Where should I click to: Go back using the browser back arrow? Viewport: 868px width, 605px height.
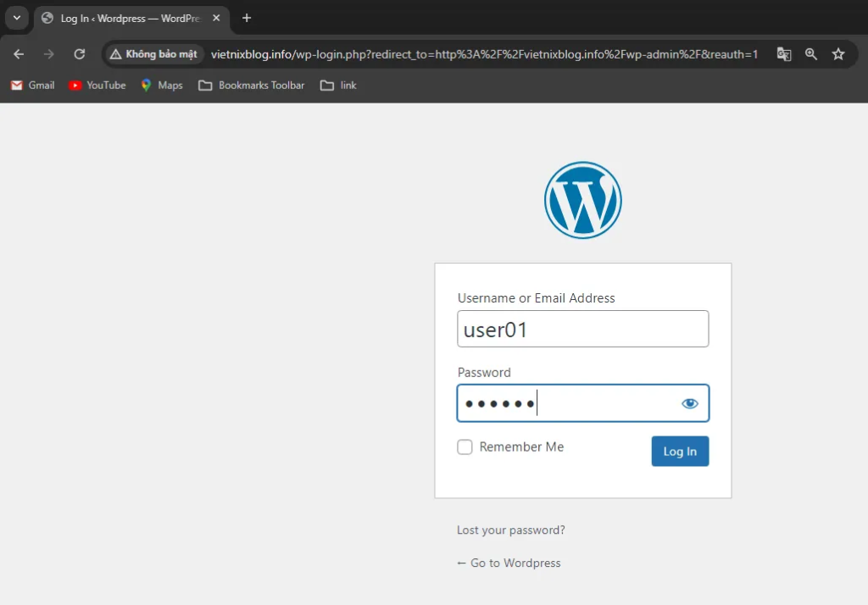(19, 54)
